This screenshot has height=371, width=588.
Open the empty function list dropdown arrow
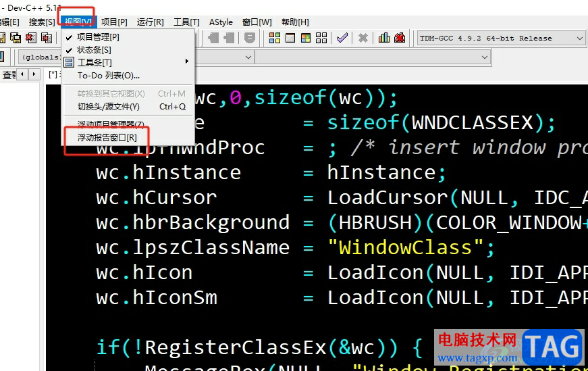pos(485,57)
